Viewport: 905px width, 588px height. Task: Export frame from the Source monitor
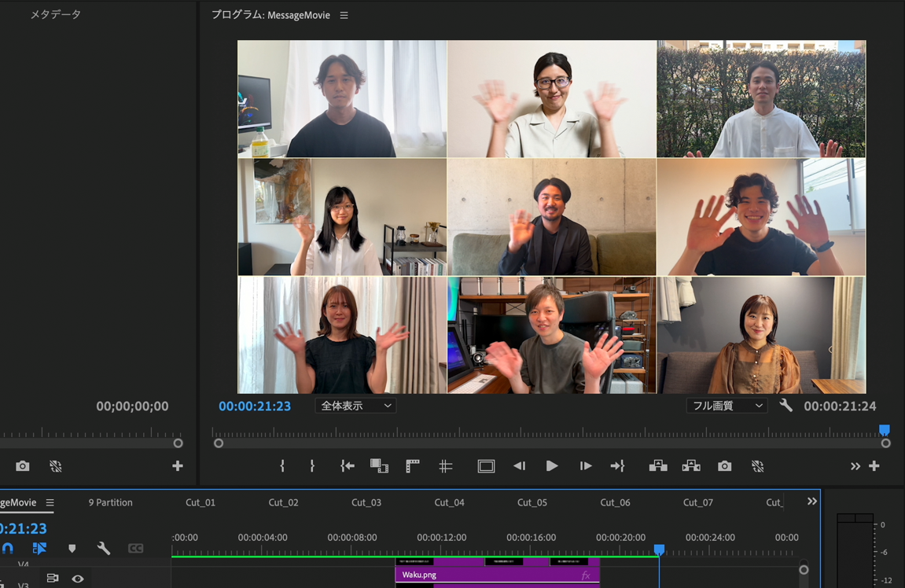pos(23,465)
